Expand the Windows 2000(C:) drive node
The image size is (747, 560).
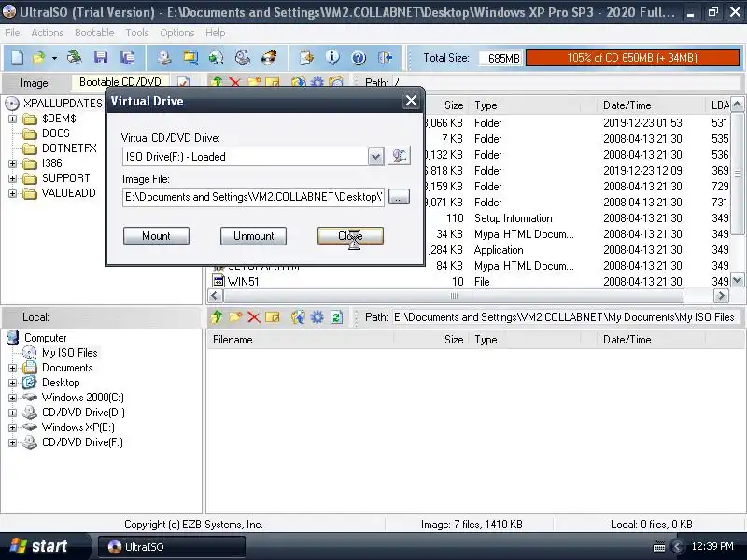pos(13,398)
